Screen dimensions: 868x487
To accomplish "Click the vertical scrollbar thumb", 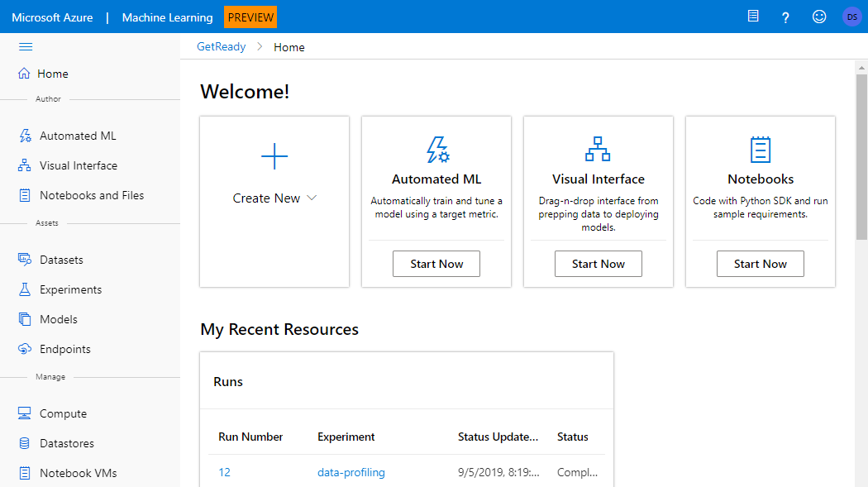I will click(x=861, y=156).
